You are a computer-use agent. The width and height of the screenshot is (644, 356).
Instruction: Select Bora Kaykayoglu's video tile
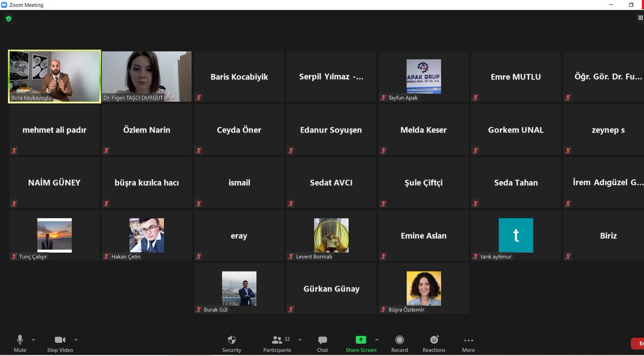55,77
